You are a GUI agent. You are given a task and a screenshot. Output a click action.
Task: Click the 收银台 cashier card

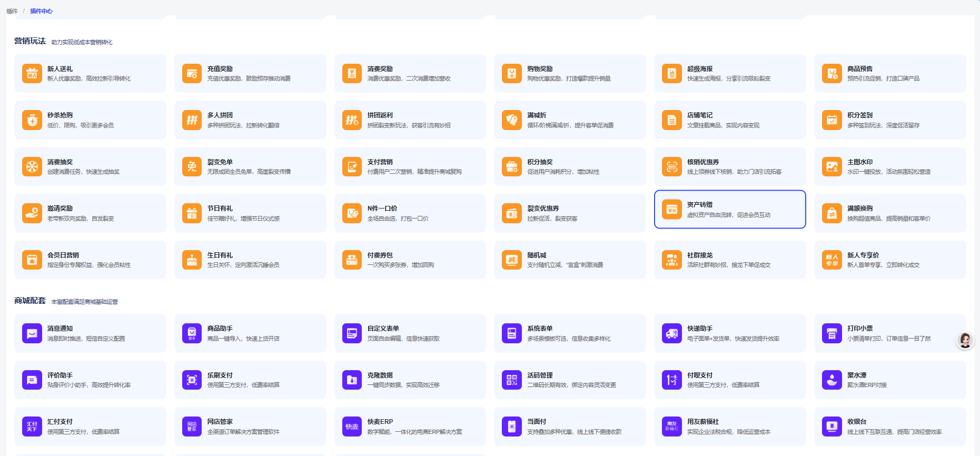(889, 427)
